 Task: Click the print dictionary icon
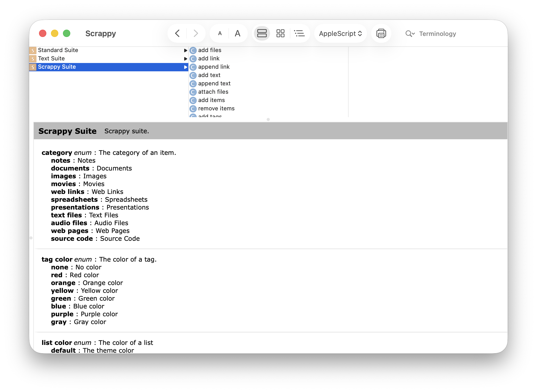click(x=381, y=33)
